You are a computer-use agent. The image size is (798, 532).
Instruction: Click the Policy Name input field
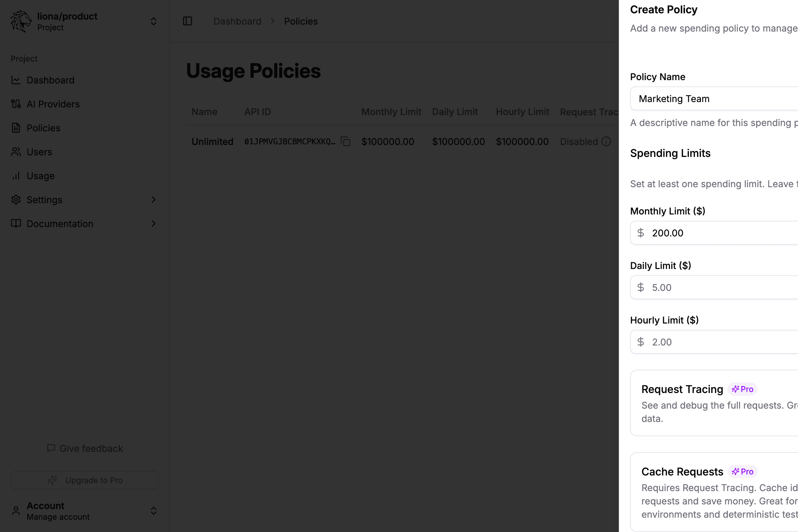pyautogui.click(x=714, y=99)
